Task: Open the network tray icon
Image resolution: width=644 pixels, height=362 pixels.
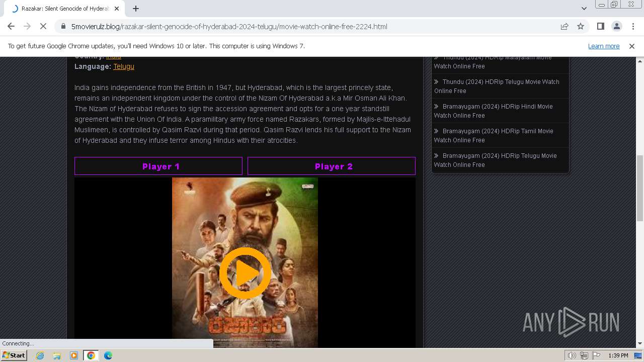Action: point(584,355)
